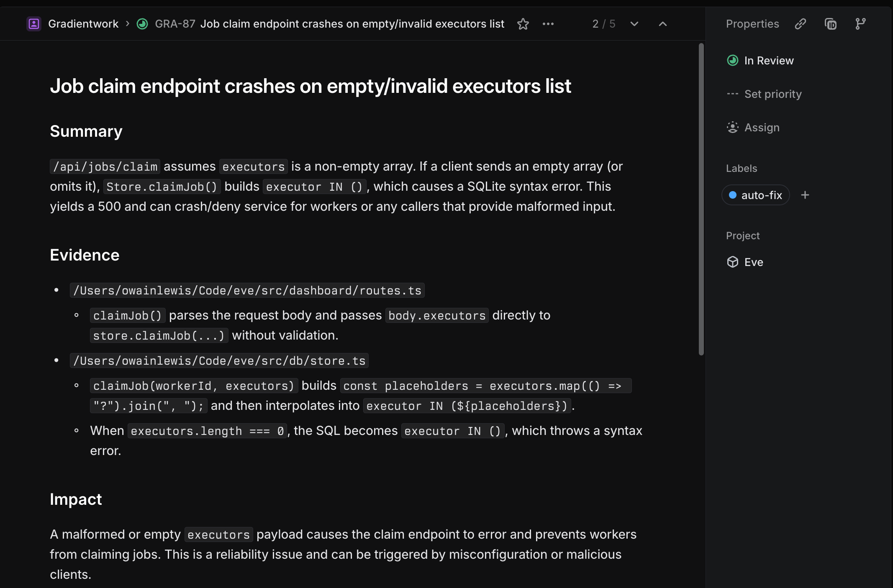Image resolution: width=893 pixels, height=588 pixels.
Task: Click the vertical scrollbar of the issue body
Action: [x=701, y=199]
